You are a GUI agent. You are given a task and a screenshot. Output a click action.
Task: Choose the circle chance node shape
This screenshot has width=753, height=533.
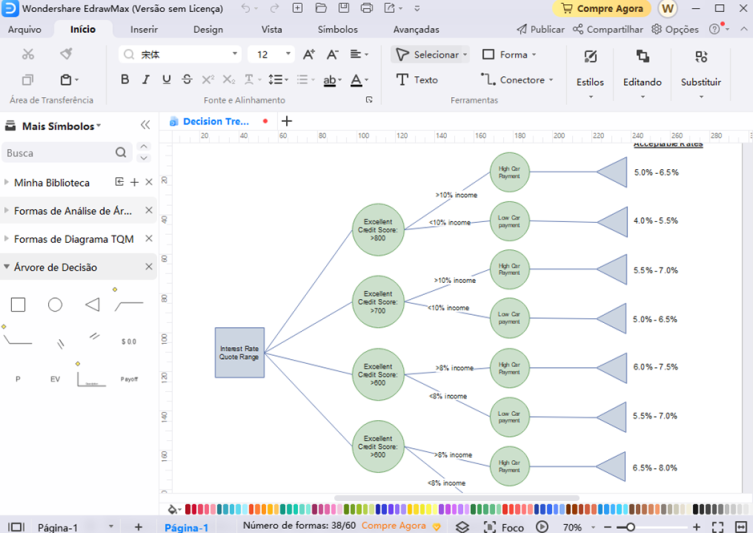point(55,305)
